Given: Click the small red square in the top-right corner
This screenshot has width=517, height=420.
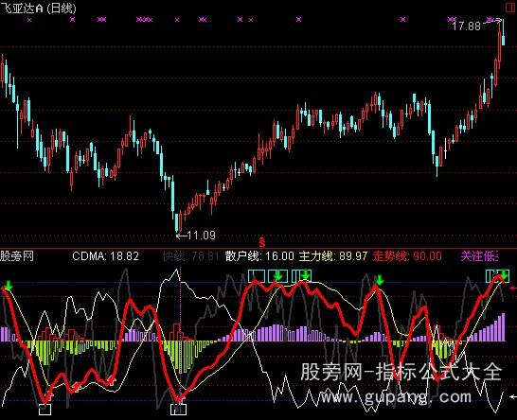Looking at the screenshot, I should click(x=511, y=8).
